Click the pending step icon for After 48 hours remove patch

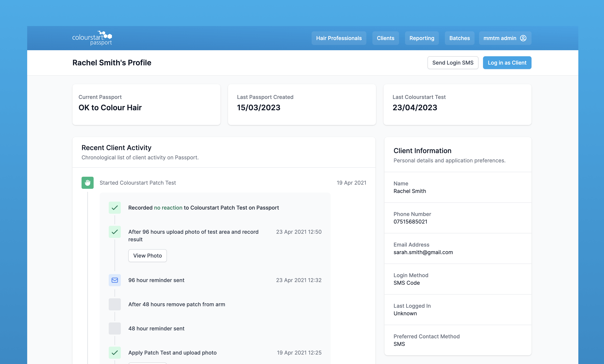tap(115, 304)
